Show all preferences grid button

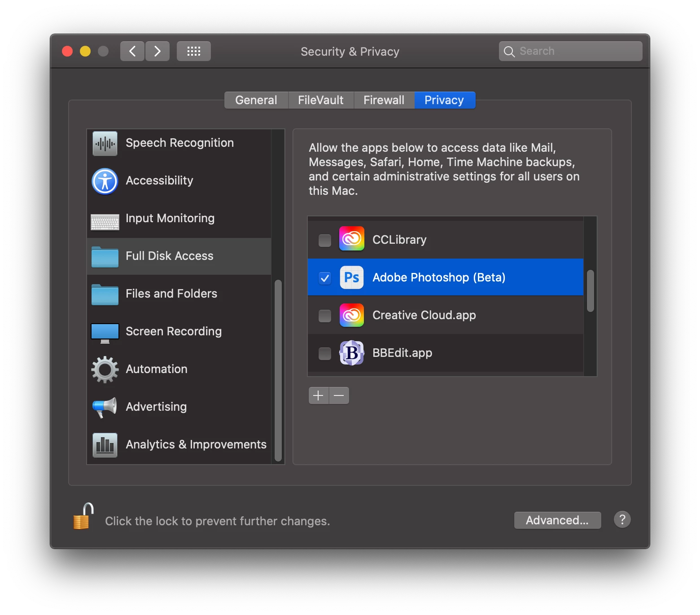click(x=194, y=51)
